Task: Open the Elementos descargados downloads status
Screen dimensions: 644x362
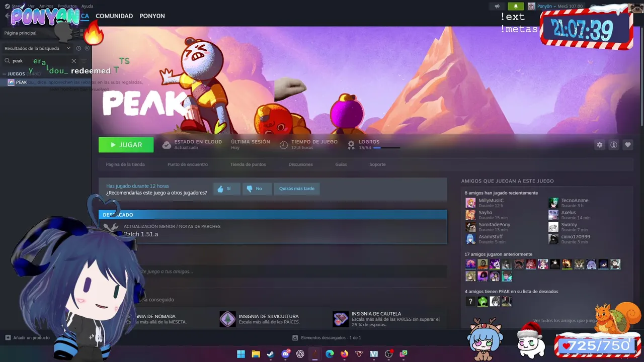Action: [x=327, y=338]
